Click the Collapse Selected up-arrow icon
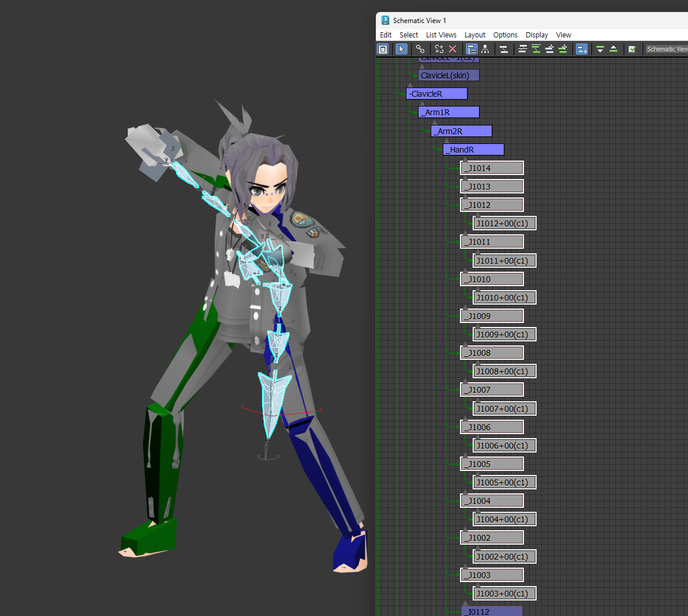This screenshot has width=688, height=616. (x=613, y=50)
